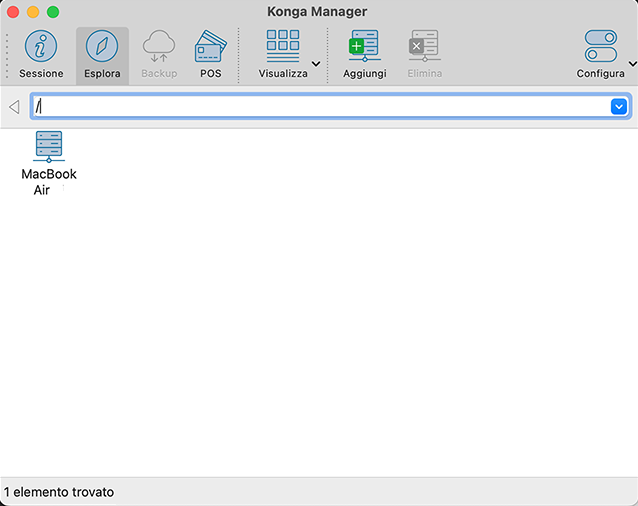Screen dimensions: 638x506
Task: Expand the Visualizza dropdown arrow
Action: point(316,64)
